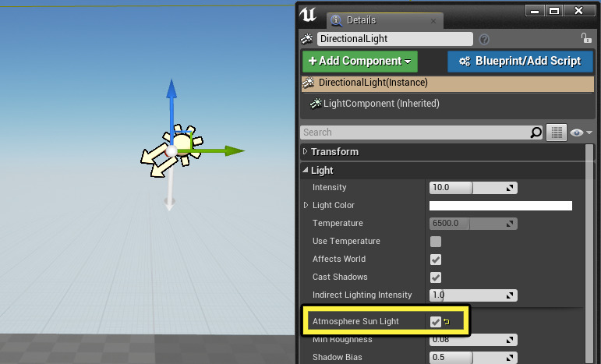Click the white gizmo center sphere

(x=171, y=151)
